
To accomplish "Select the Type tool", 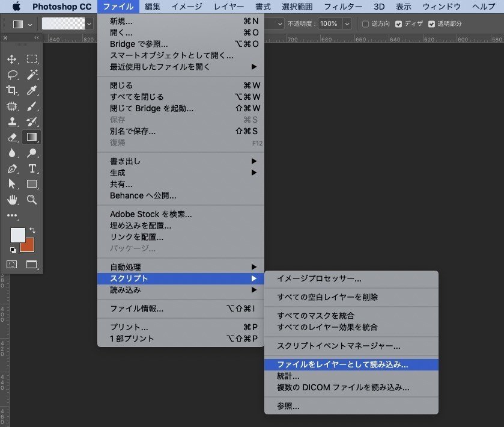I will coord(31,168).
